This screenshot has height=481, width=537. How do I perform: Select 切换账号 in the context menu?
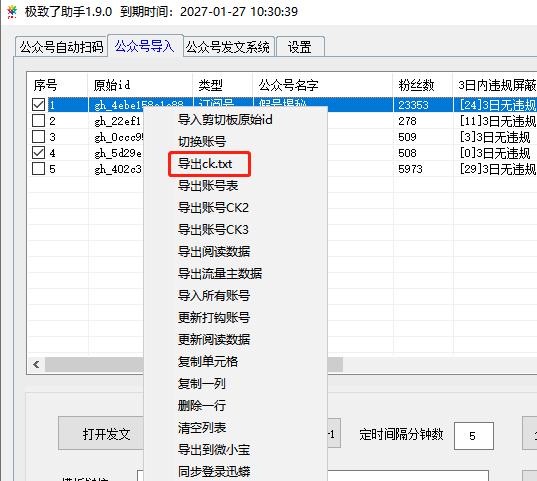pyautogui.click(x=202, y=142)
